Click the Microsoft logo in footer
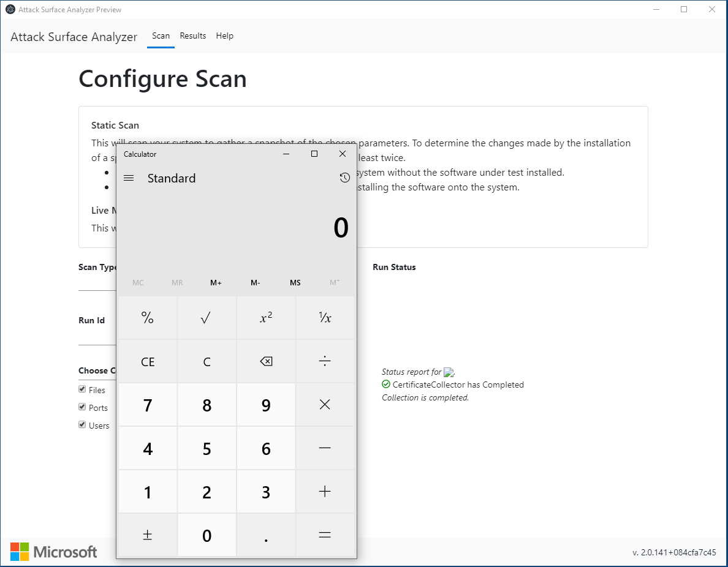 (54, 552)
